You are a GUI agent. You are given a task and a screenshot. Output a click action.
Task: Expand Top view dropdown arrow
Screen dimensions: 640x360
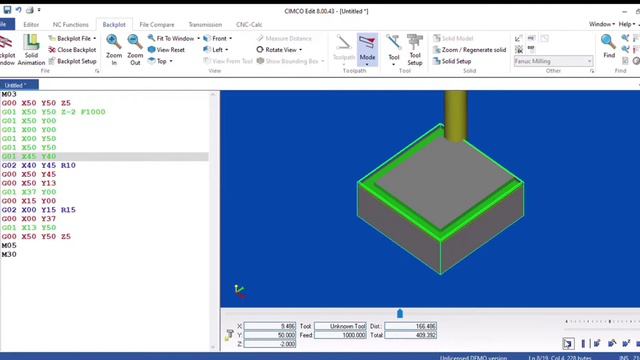pyautogui.click(x=171, y=61)
